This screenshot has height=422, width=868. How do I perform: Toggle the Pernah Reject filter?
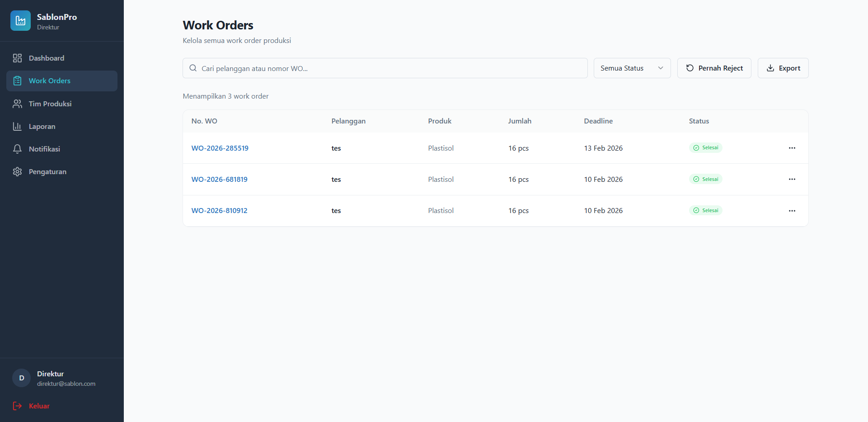click(x=714, y=68)
